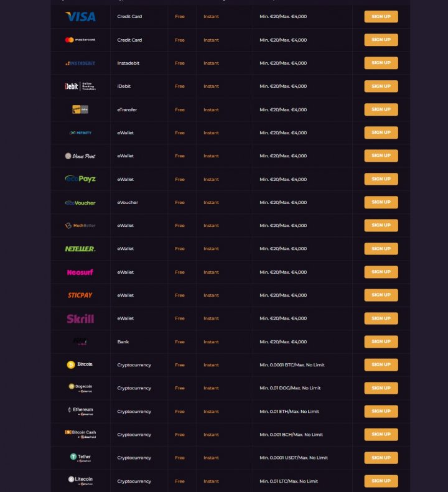448x492 pixels.
Task: Click 'Min. 0.01 DOG/Max. No Limit' text
Action: [x=290, y=388]
